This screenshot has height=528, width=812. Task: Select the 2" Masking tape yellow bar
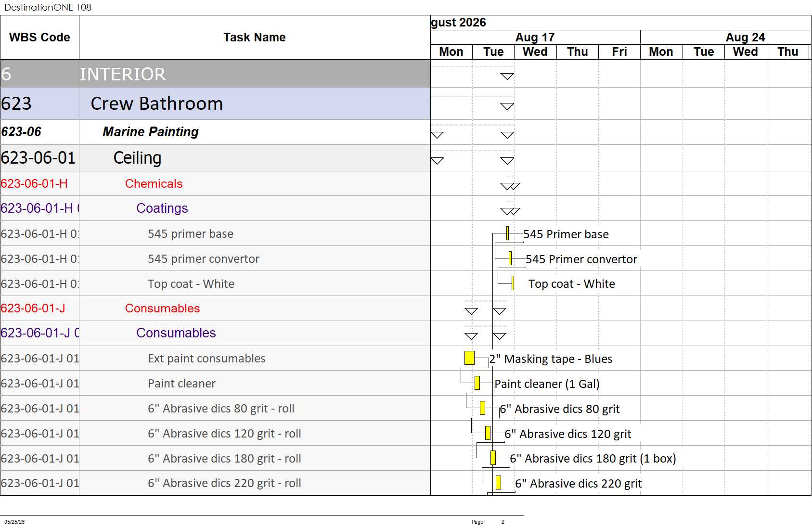pyautogui.click(x=469, y=358)
